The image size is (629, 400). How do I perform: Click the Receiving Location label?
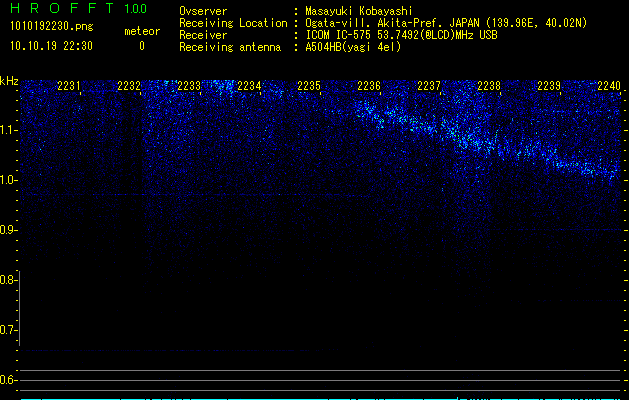[x=233, y=23]
